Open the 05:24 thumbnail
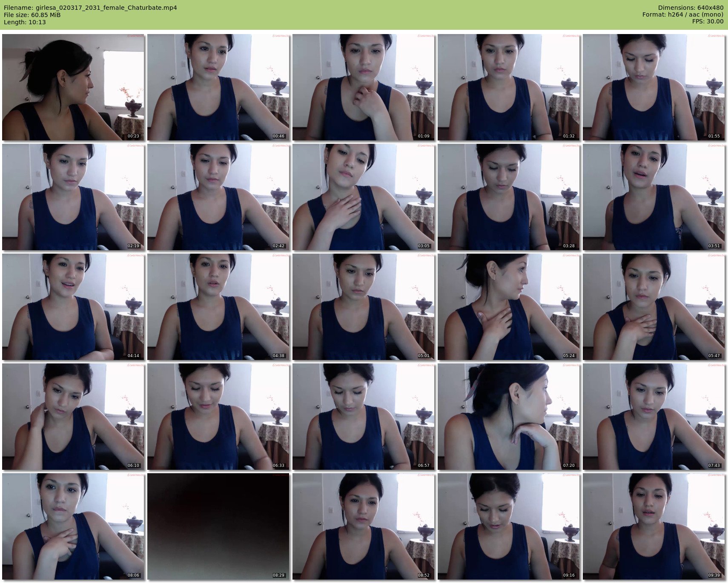The width and height of the screenshot is (728, 583). point(509,307)
